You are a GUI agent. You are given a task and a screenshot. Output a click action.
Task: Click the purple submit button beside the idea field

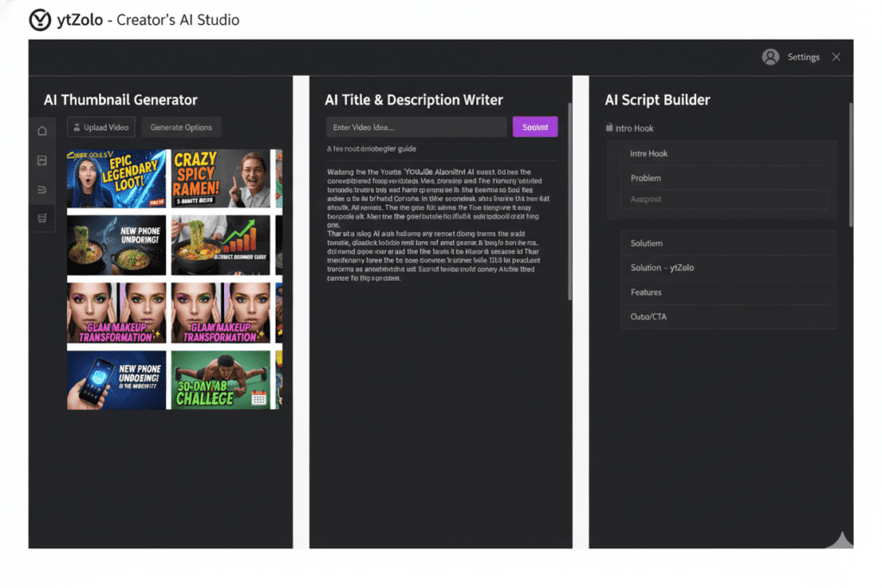[535, 127]
